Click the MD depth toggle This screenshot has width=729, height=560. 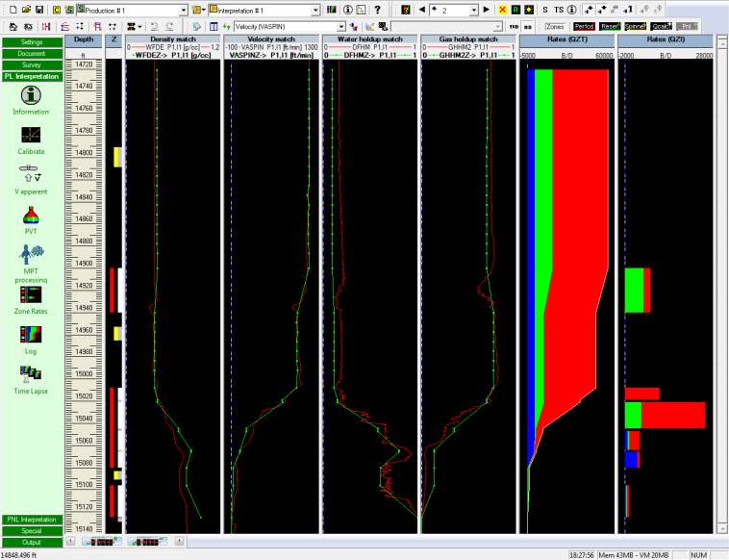[528, 27]
